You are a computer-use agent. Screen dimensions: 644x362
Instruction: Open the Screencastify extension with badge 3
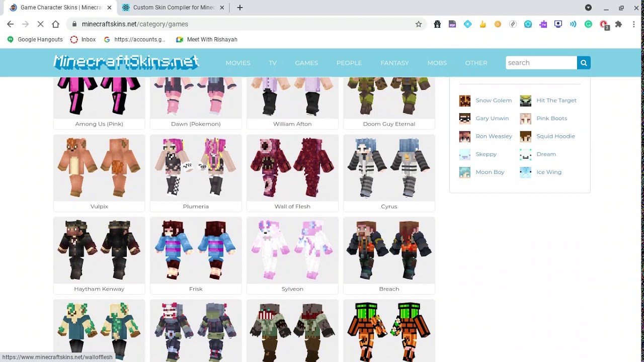[x=603, y=24]
